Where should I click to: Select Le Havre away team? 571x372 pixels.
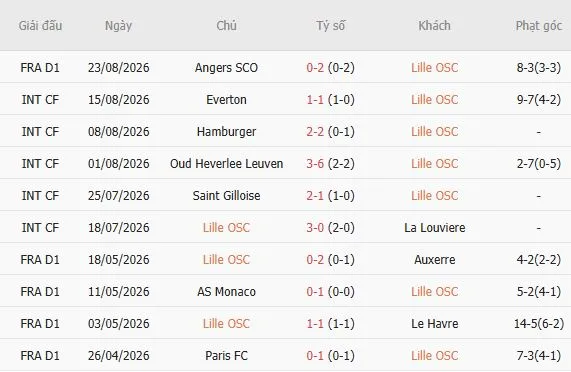point(434,324)
